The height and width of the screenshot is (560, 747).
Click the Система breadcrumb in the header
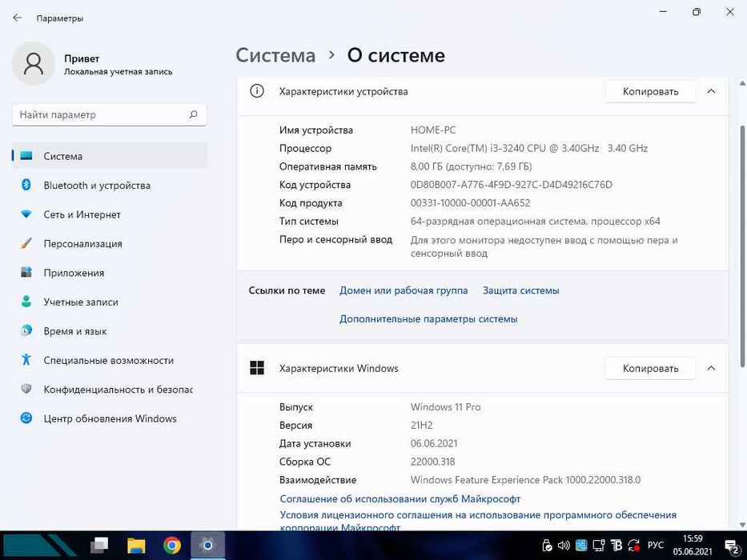click(276, 55)
